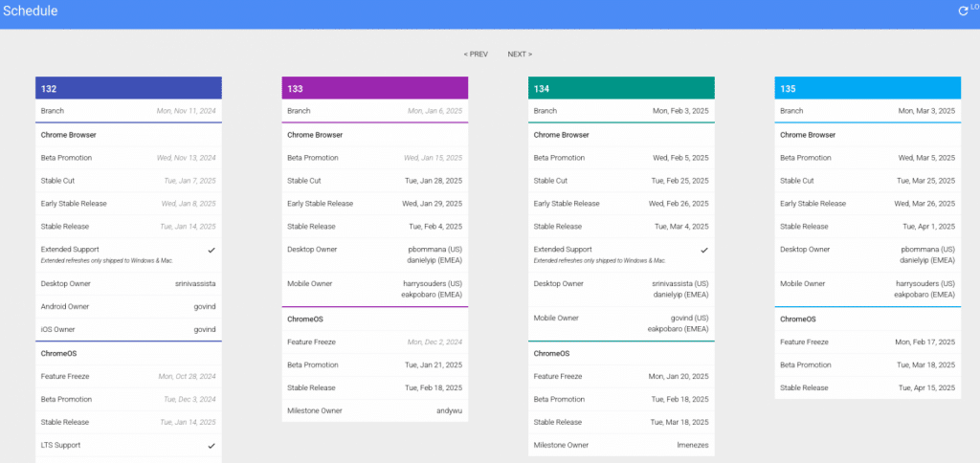Click the Schedule title in header
Viewport: 980px width, 463px height.
31,11
